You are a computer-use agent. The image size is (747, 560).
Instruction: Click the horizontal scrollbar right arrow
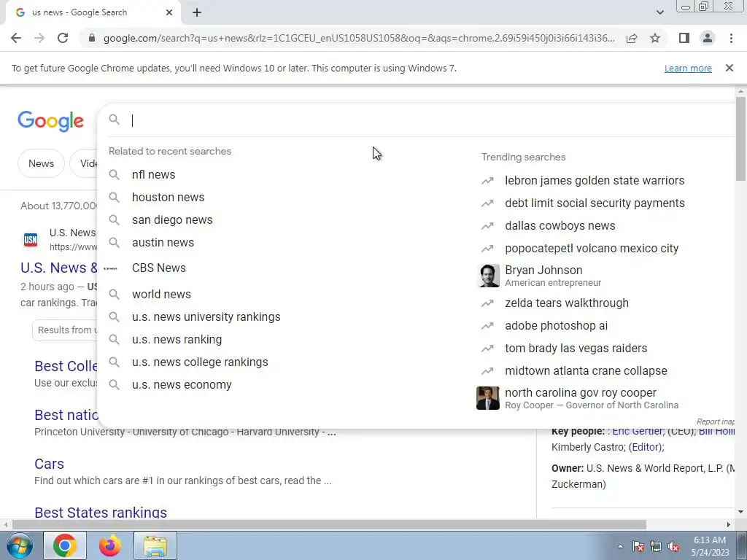(729, 524)
